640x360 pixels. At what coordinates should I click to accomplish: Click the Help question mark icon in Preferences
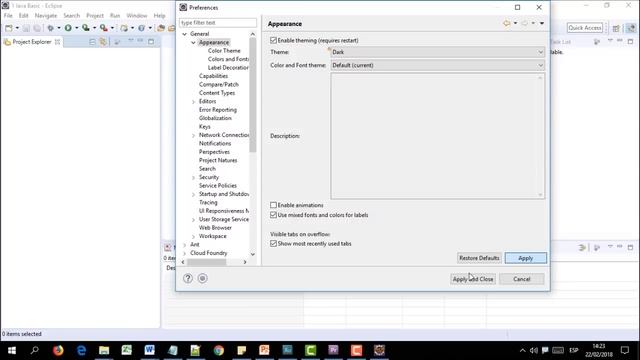coord(188,278)
